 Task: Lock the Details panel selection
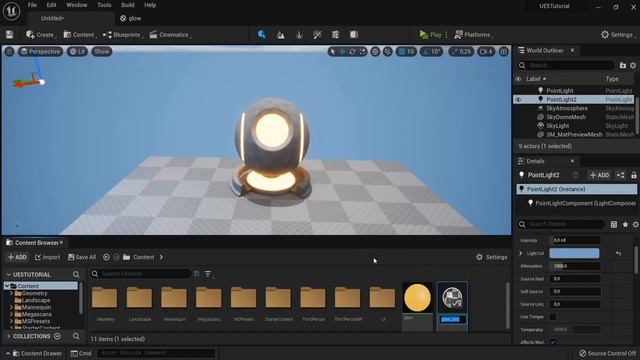[x=633, y=175]
